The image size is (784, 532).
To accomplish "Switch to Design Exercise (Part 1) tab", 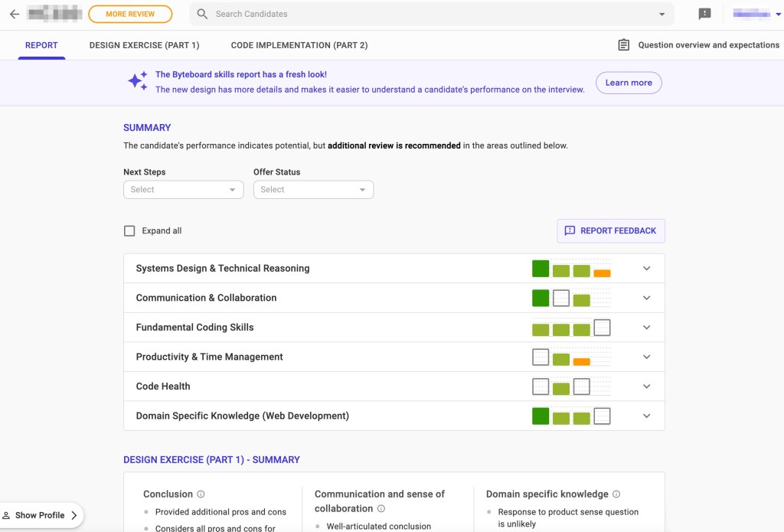I will (x=144, y=45).
